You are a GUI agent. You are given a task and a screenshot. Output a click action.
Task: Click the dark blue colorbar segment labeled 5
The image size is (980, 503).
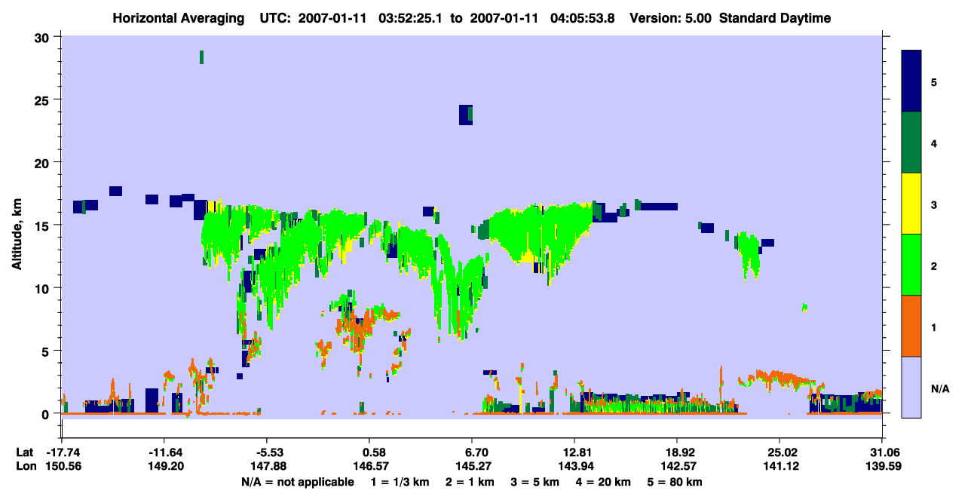911,81
